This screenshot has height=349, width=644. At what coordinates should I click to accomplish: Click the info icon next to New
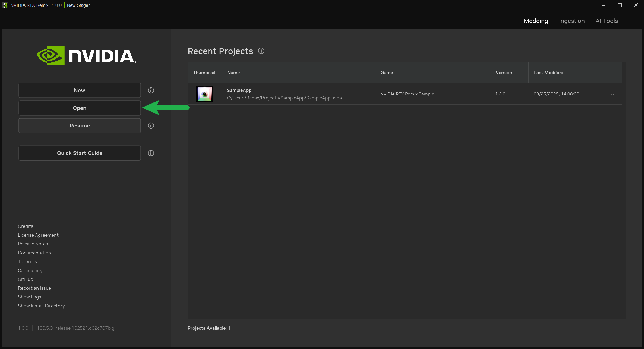coord(151,90)
